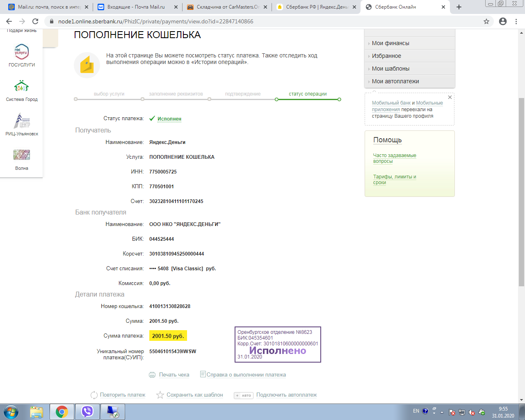Click the browser forward arrow
The height and width of the screenshot is (420, 525).
click(22, 21)
